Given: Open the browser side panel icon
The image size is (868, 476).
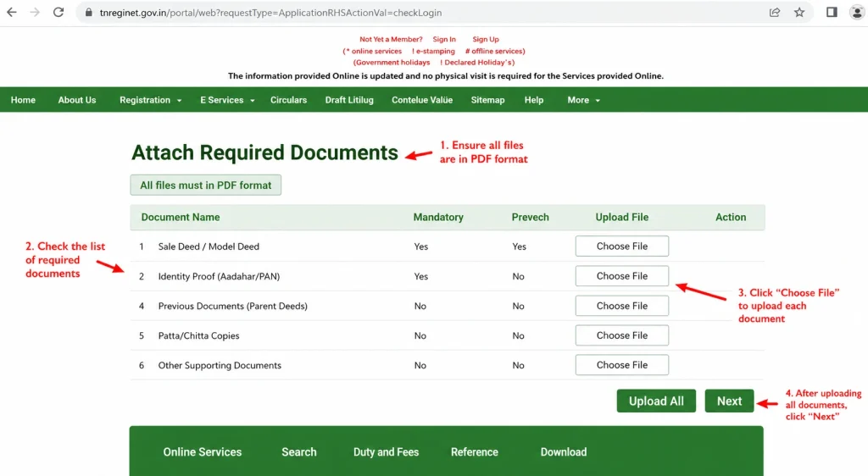Looking at the screenshot, I should (832, 12).
